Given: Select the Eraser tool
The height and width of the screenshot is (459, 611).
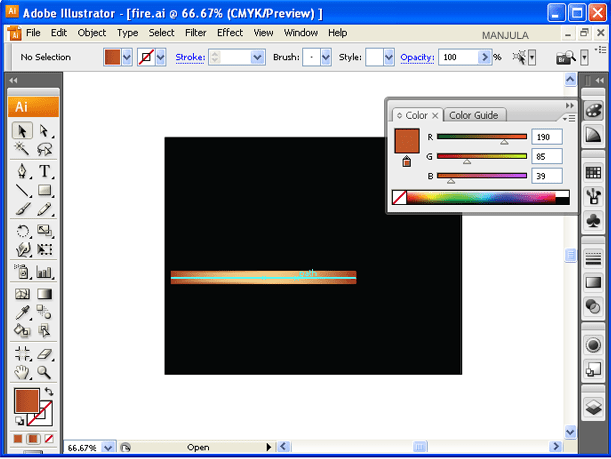Looking at the screenshot, I should (44, 353).
